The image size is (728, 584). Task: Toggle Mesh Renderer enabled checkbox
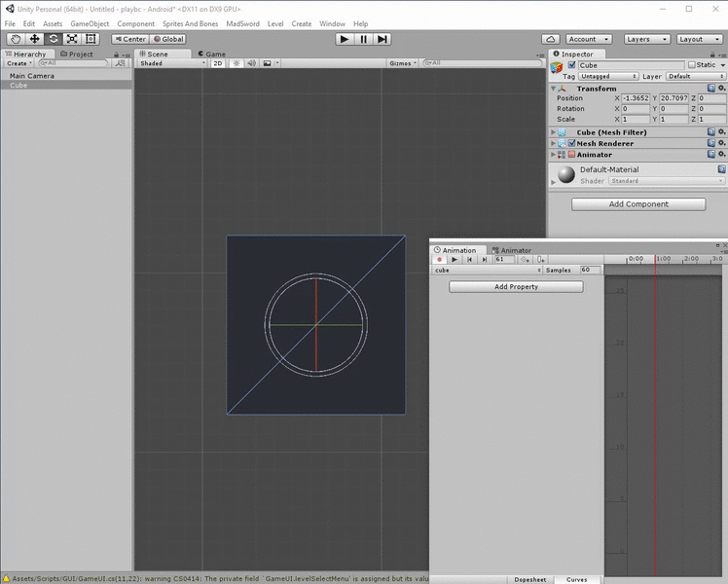coord(572,143)
